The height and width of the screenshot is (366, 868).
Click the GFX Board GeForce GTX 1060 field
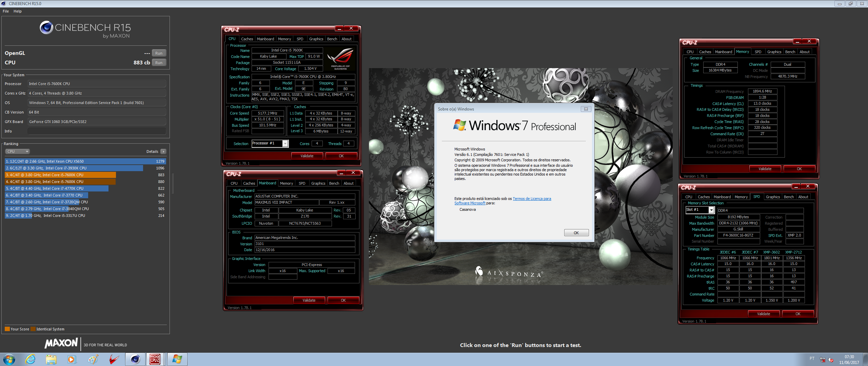pyautogui.click(x=97, y=122)
